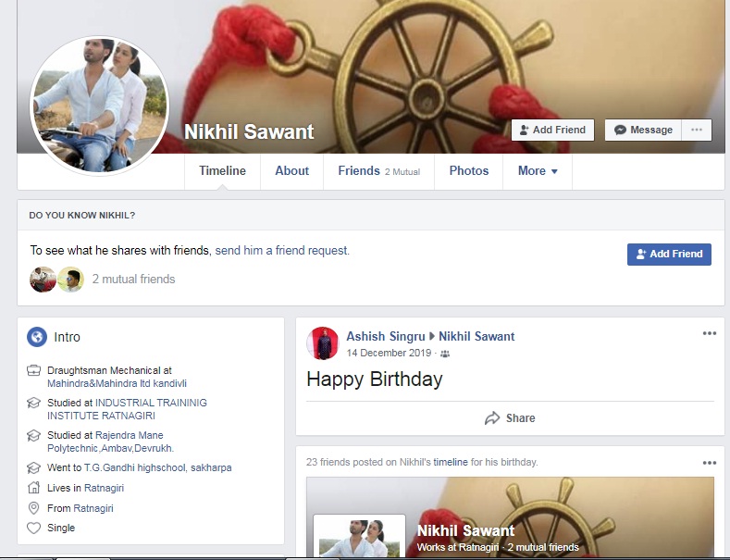Viewport: 730px width, 560px height.
Task: Click the '2 mutual friends' text
Action: pyautogui.click(x=133, y=279)
